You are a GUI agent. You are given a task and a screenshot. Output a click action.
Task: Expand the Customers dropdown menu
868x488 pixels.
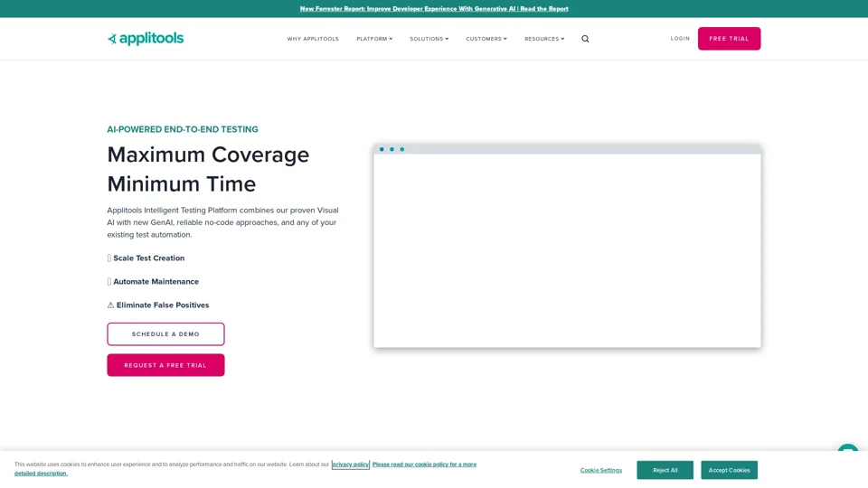[x=486, y=39]
